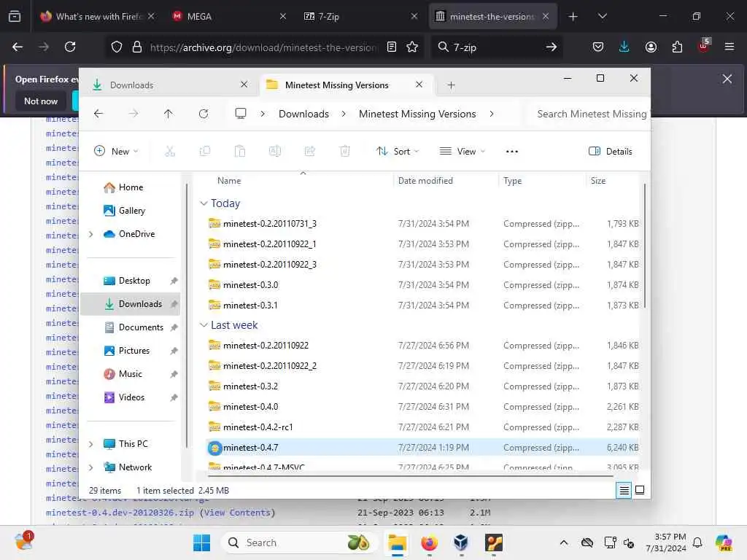
Task: Click the Firefox archive.org address bar
Action: pos(263,47)
